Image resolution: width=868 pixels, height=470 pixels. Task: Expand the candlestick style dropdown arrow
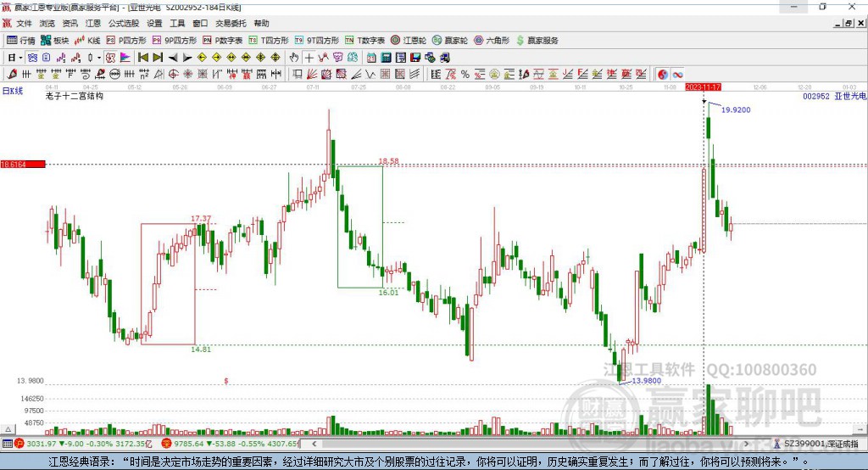(99, 58)
